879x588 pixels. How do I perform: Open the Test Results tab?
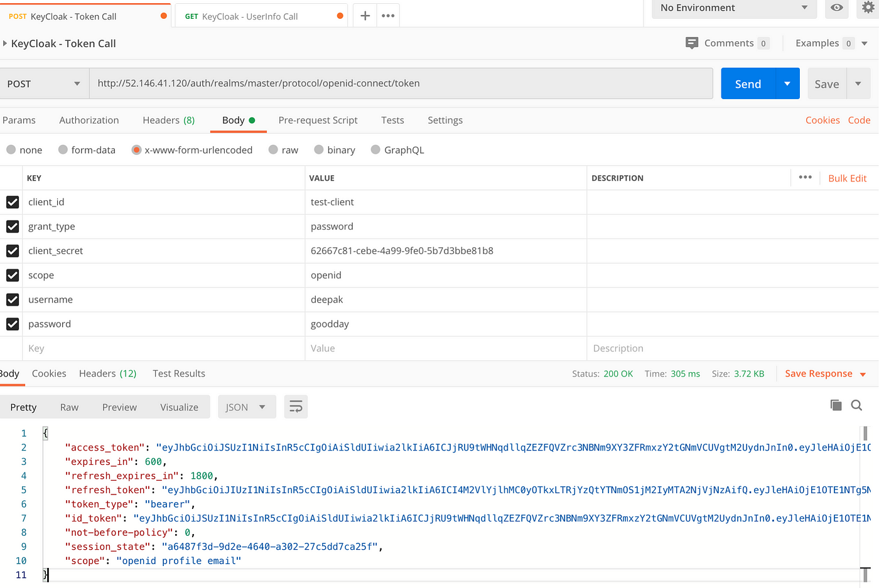179,373
